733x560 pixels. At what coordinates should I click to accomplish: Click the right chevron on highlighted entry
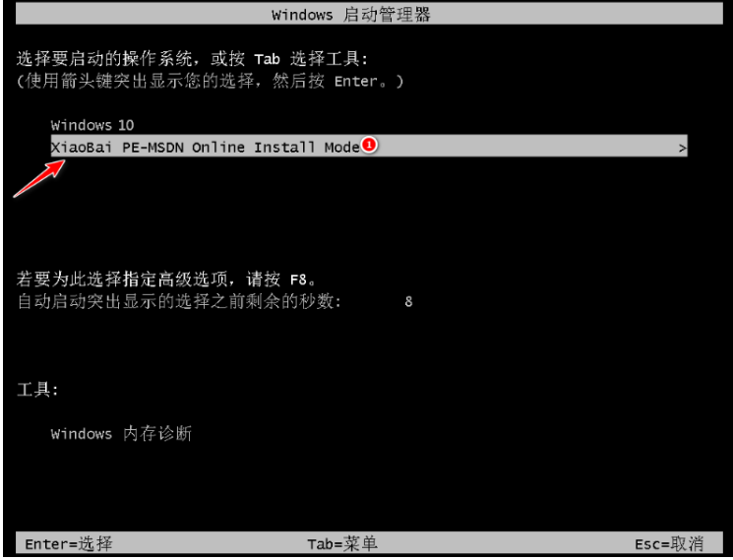pyautogui.click(x=682, y=149)
